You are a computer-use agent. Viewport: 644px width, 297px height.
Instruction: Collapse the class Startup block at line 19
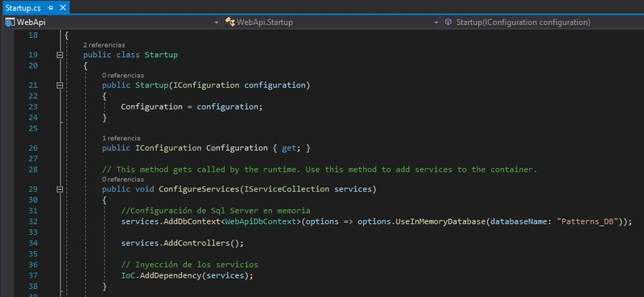click(x=60, y=55)
